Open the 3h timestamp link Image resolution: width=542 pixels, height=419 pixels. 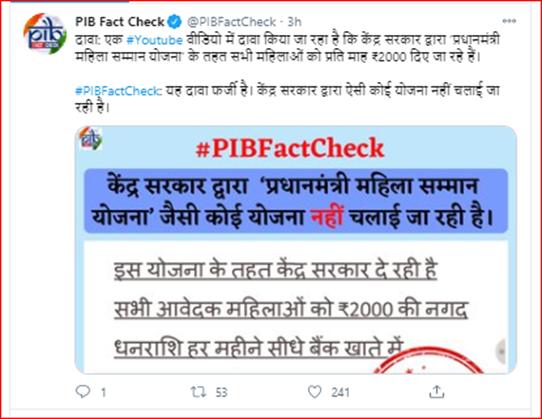295,22
